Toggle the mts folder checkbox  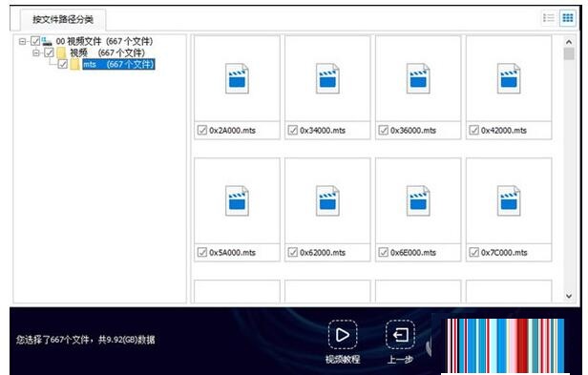point(63,64)
